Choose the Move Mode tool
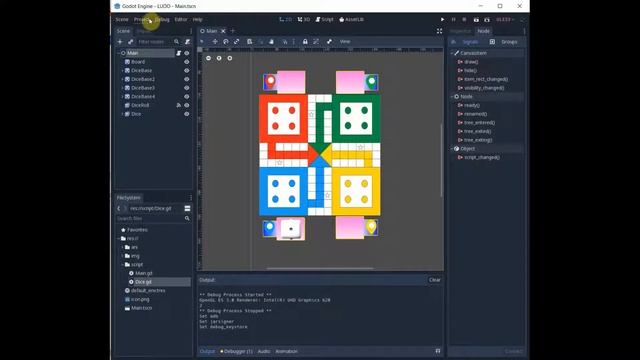The height and width of the screenshot is (360, 640). [215, 42]
